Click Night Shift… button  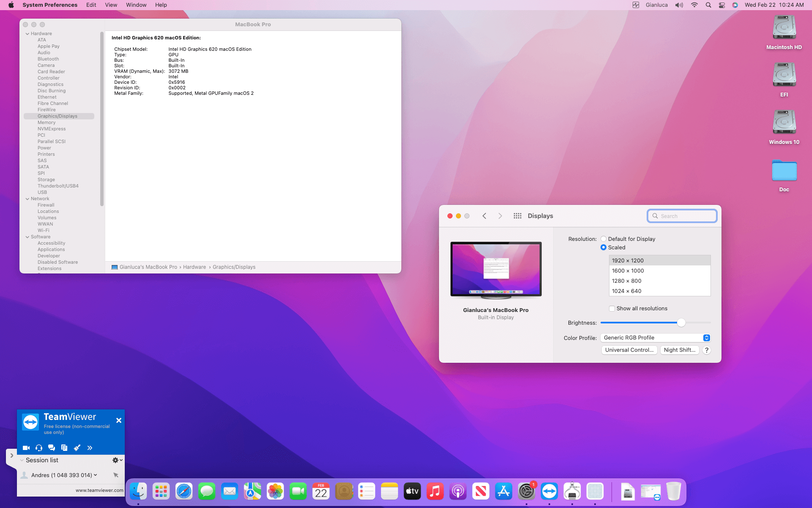click(x=680, y=350)
